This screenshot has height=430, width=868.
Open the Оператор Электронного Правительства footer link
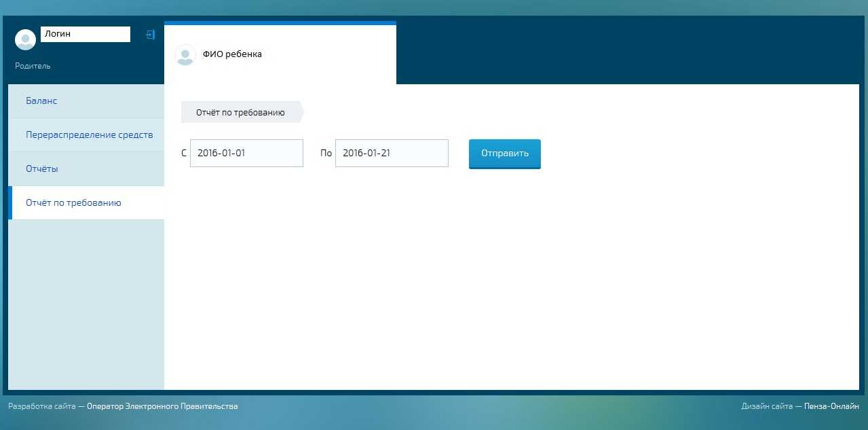(162, 406)
